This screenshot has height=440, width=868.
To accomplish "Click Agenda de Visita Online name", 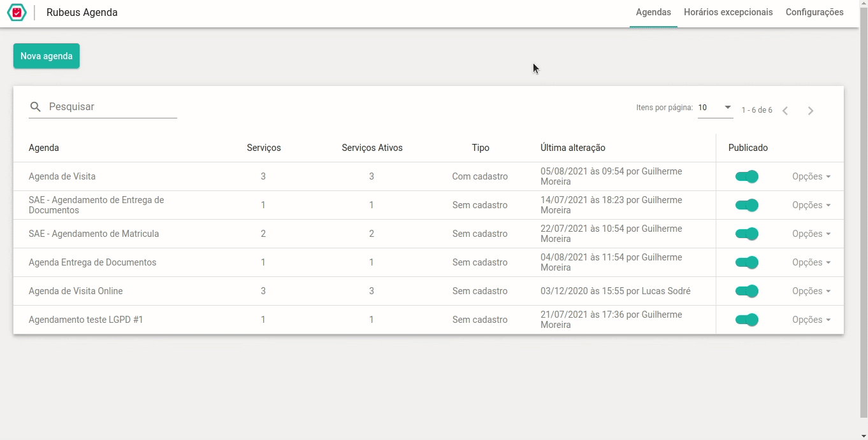I will (76, 291).
